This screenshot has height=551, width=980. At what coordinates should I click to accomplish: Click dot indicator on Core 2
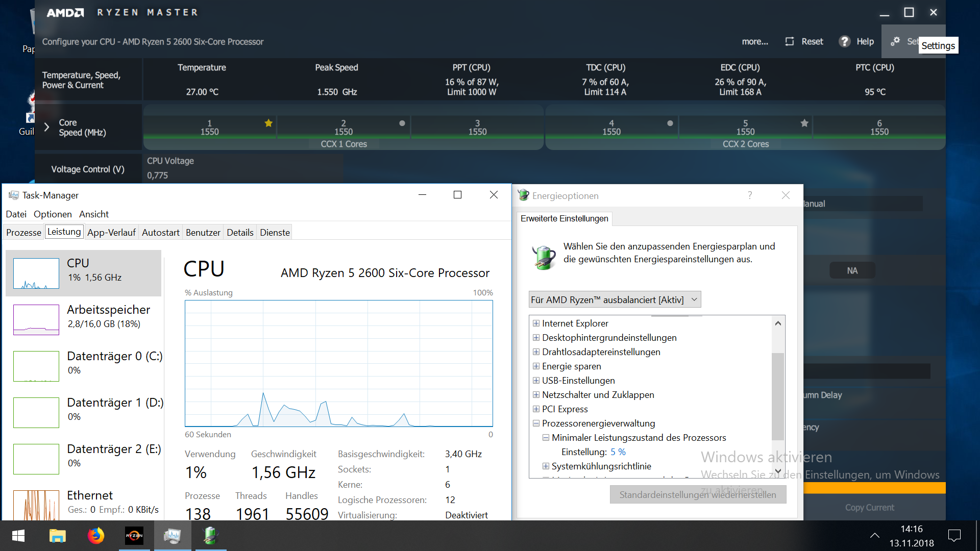pyautogui.click(x=402, y=123)
